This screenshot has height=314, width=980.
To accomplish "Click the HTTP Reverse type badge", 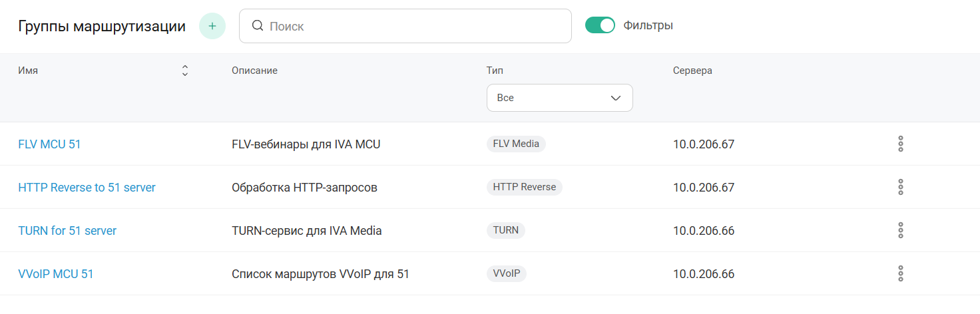I will pos(524,187).
